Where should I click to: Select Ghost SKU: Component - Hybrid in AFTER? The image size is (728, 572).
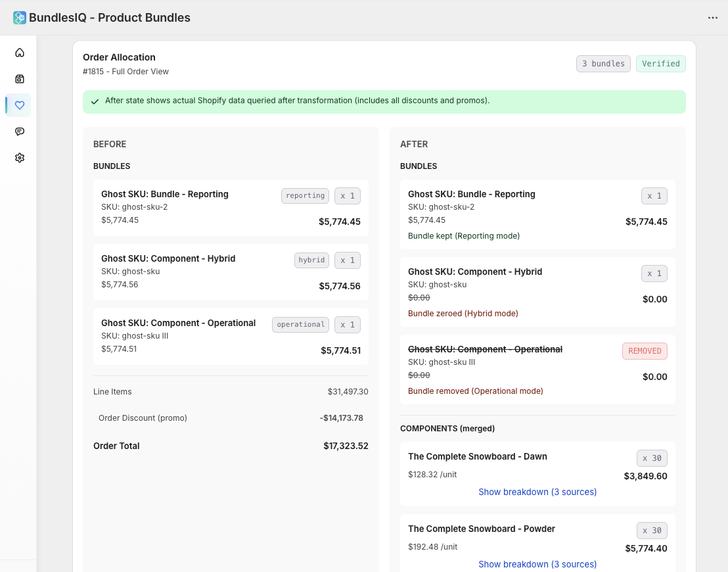click(475, 272)
